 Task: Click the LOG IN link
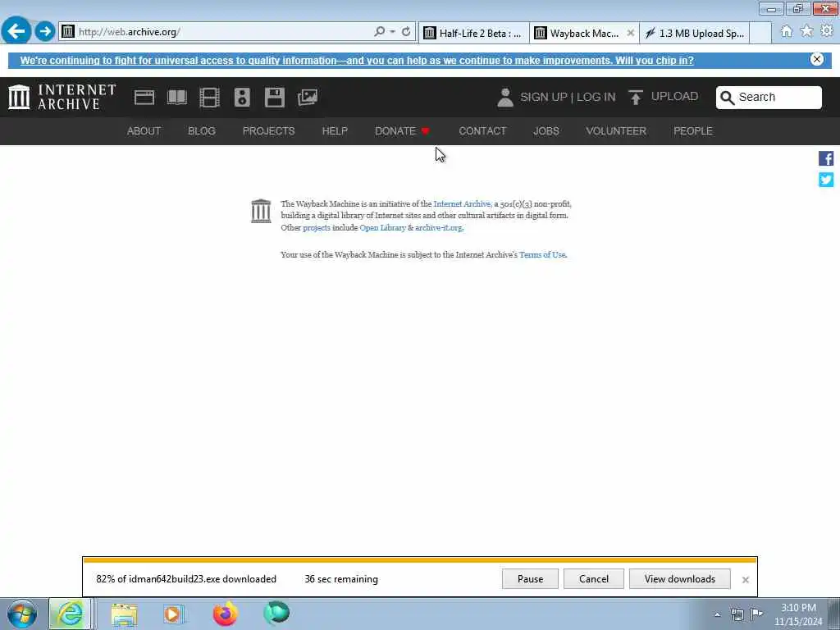pos(596,97)
